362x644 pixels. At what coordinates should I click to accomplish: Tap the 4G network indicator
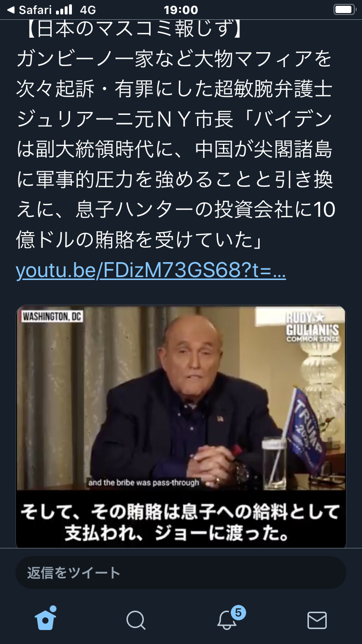87,10
